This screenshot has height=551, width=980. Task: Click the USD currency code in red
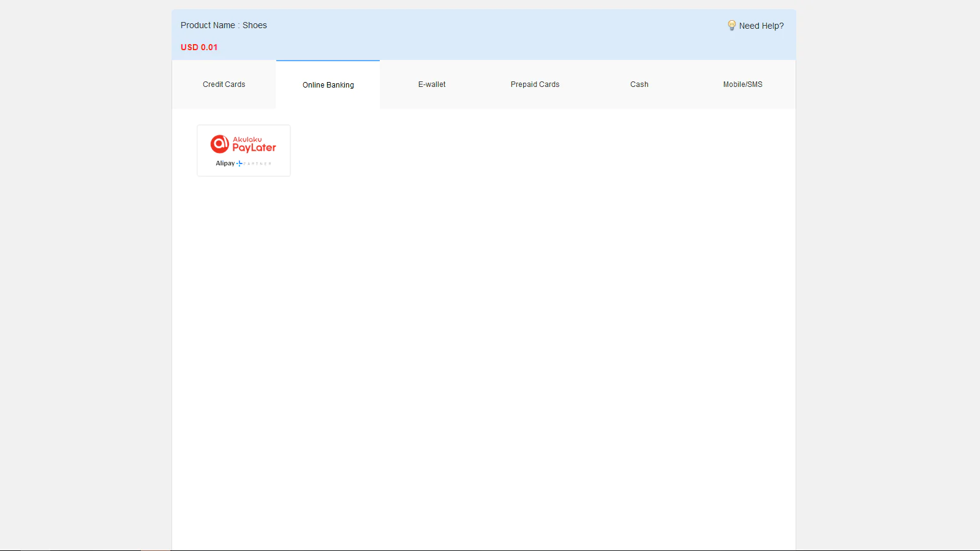[189, 47]
